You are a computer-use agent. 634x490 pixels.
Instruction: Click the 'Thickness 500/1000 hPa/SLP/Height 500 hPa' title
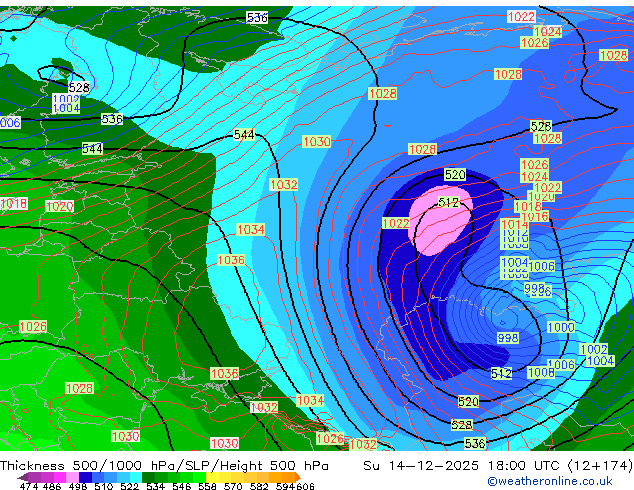[x=164, y=466]
